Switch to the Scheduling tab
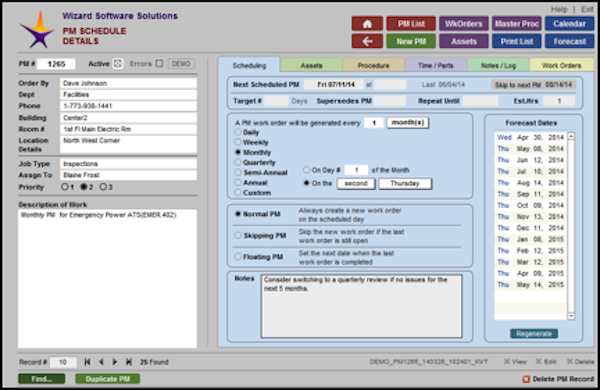The height and width of the screenshot is (390, 600). [x=249, y=65]
